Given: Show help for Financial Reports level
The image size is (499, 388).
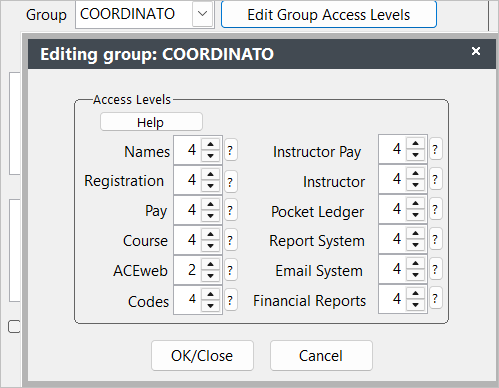Looking at the screenshot, I should point(435,298).
